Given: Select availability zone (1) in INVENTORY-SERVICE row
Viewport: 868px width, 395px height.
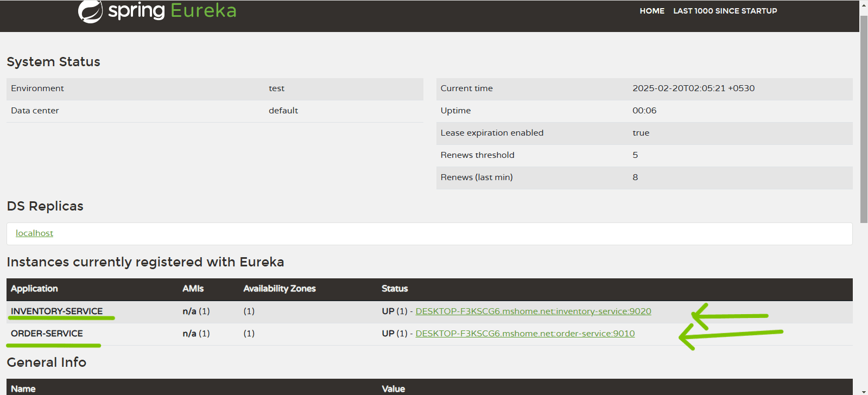Looking at the screenshot, I should [x=249, y=311].
